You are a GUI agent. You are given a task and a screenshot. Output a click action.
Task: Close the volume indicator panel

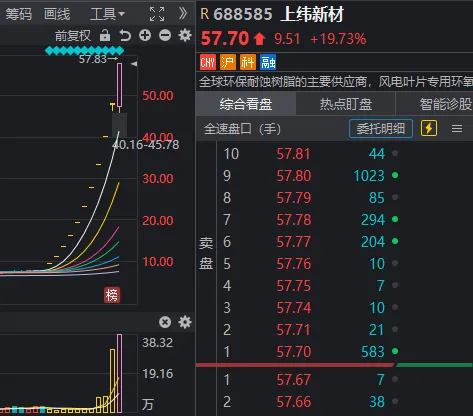[165, 322]
